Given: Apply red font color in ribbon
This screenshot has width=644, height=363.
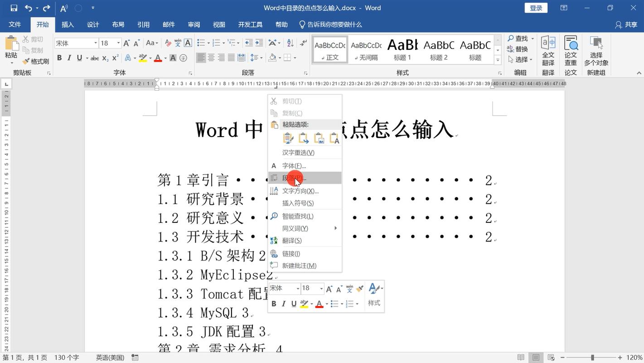Looking at the screenshot, I should coord(158,58).
